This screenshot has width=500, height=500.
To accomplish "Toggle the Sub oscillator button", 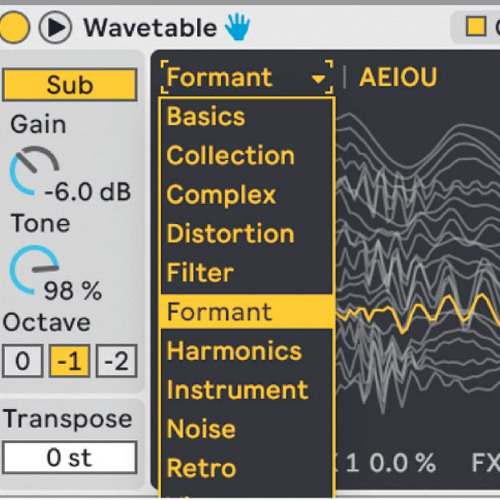I will click(70, 85).
